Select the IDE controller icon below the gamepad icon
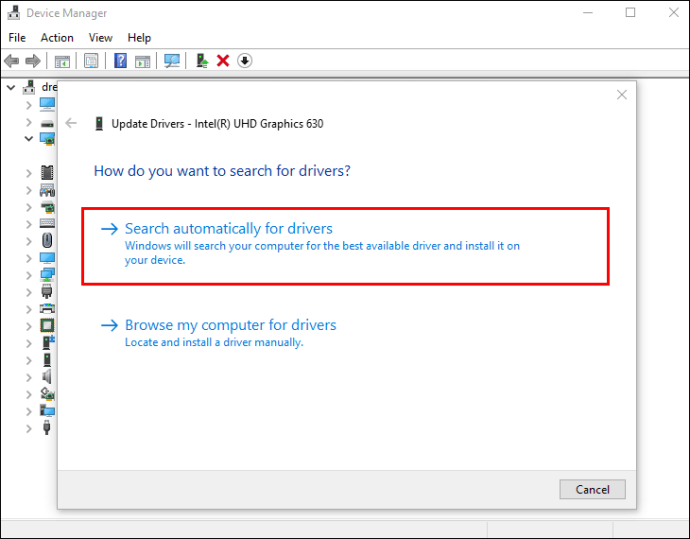The image size is (690, 539). (x=47, y=207)
